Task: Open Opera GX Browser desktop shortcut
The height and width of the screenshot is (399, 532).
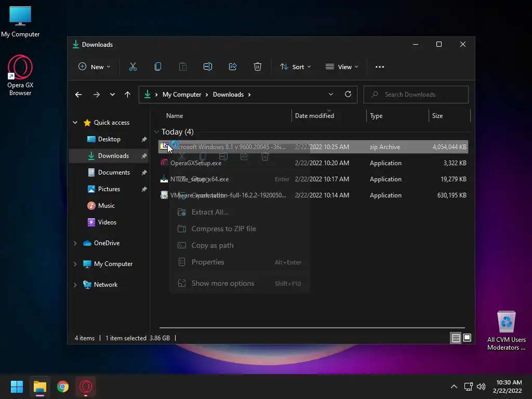Action: tap(20, 75)
